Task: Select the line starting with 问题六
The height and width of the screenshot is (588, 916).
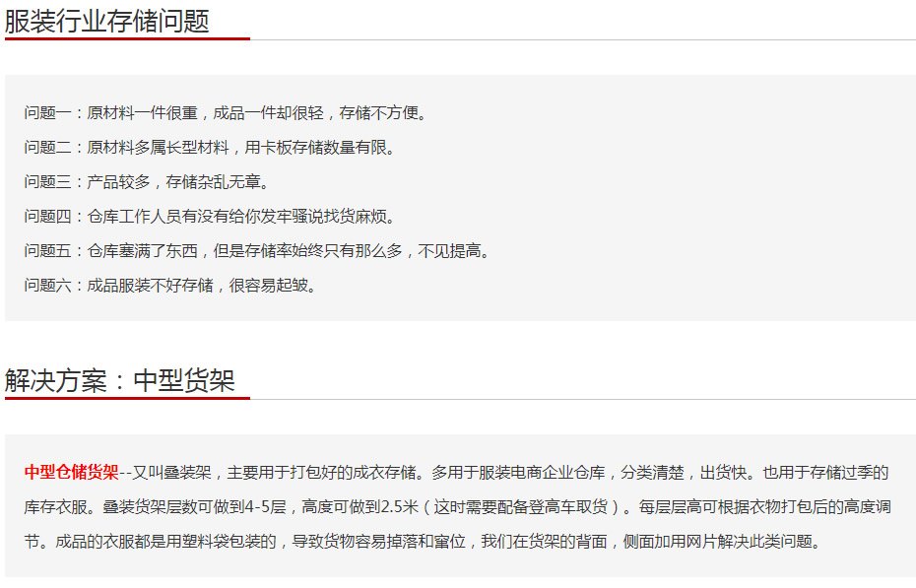Action: click(171, 286)
